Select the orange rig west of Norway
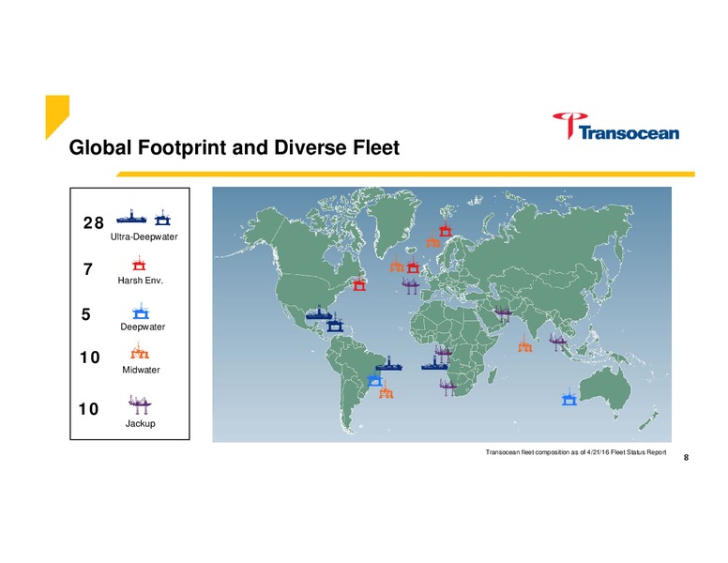Screen dimensions: 728x563 click(x=433, y=240)
